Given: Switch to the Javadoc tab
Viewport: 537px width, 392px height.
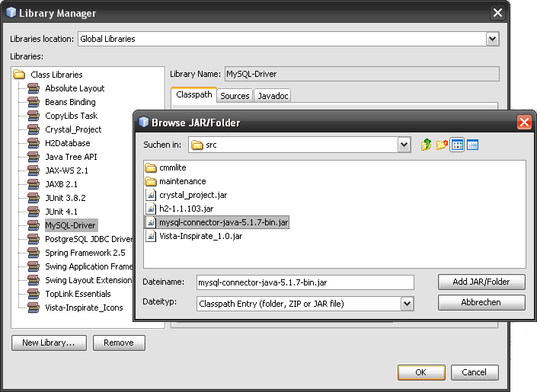Looking at the screenshot, I should pos(272,96).
